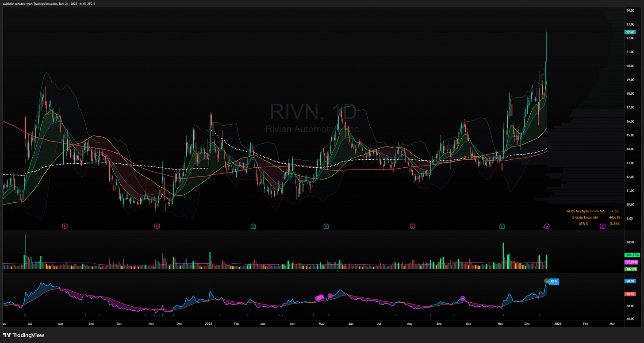
Task: Select the red 78.52 RS average label
Action: pyautogui.click(x=630, y=294)
